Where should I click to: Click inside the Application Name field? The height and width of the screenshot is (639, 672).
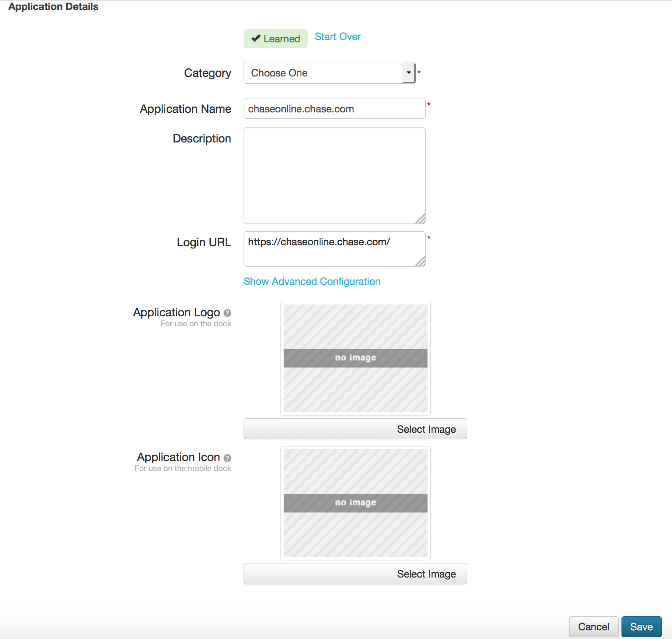point(334,108)
